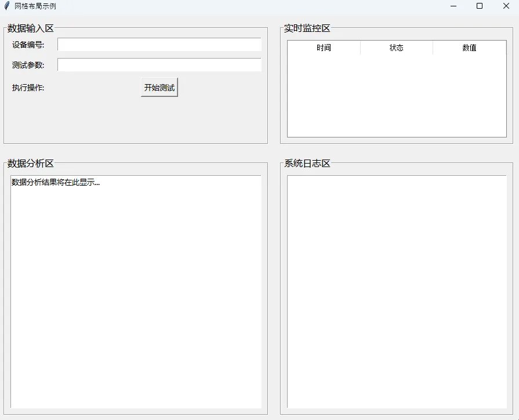
Task: Click inside the 系统日志区 text box
Action: coord(397,291)
